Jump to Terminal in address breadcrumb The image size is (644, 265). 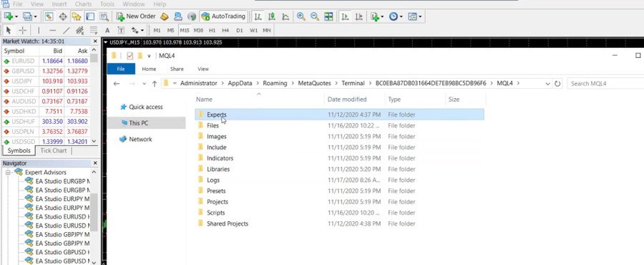(x=353, y=83)
